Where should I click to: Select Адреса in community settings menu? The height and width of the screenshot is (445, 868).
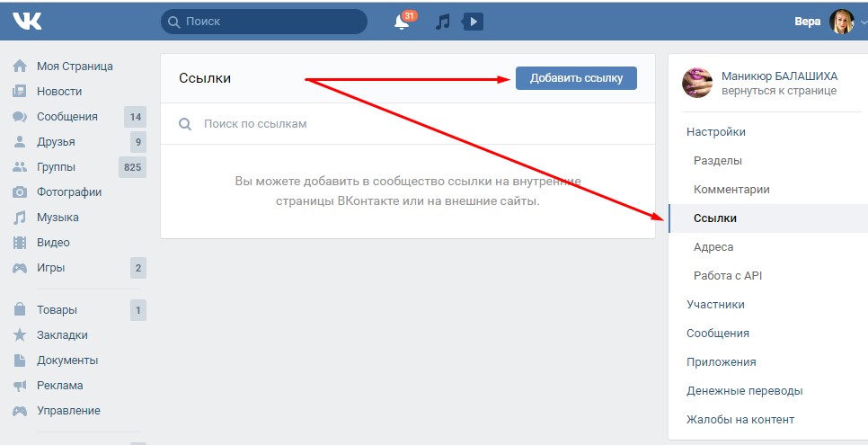pos(713,247)
